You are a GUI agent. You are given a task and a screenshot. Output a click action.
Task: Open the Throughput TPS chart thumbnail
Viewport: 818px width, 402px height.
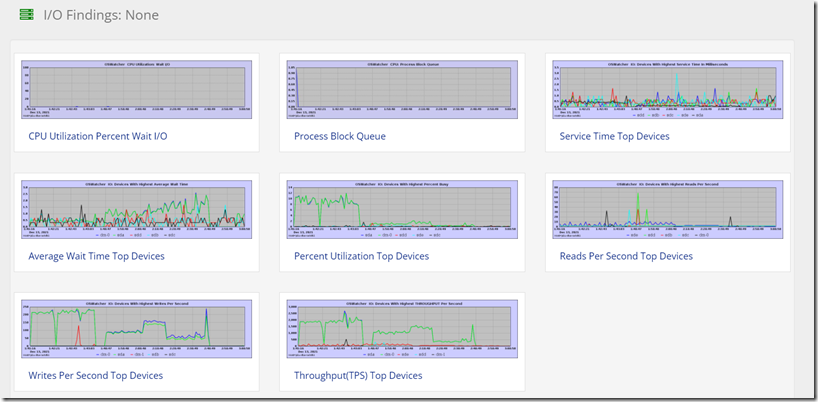(402, 329)
